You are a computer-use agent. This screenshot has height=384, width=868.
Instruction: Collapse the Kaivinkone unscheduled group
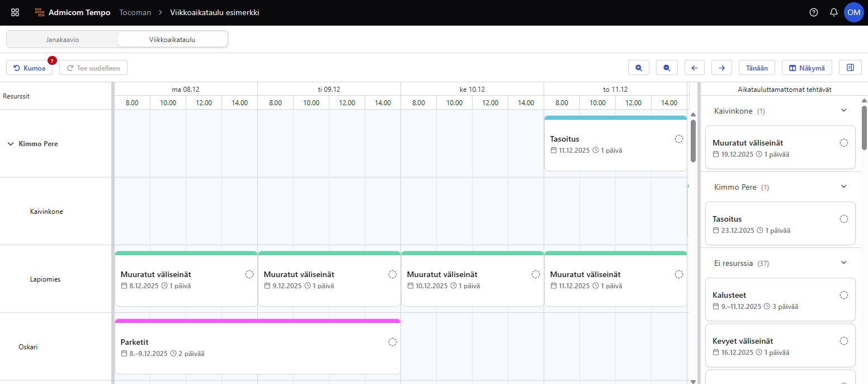[844, 111]
